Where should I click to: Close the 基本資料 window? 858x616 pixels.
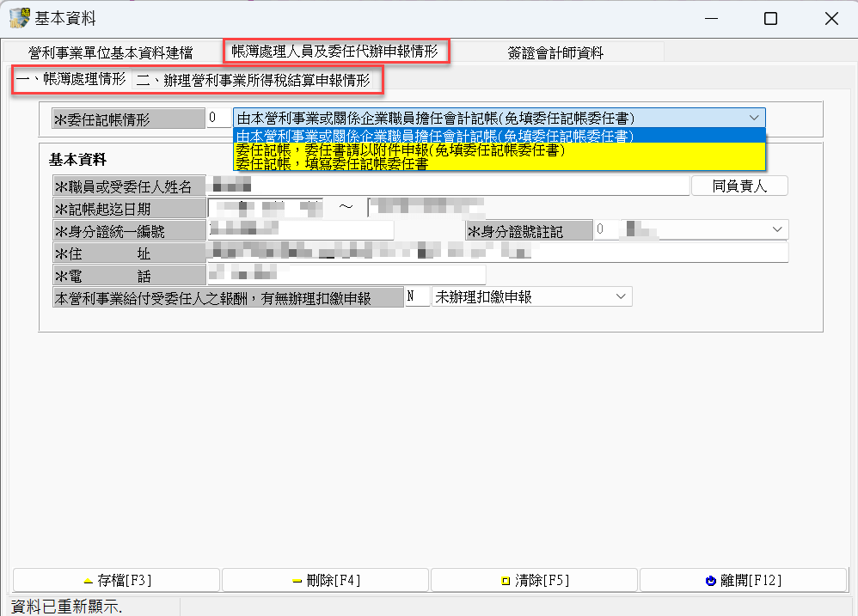point(831,19)
